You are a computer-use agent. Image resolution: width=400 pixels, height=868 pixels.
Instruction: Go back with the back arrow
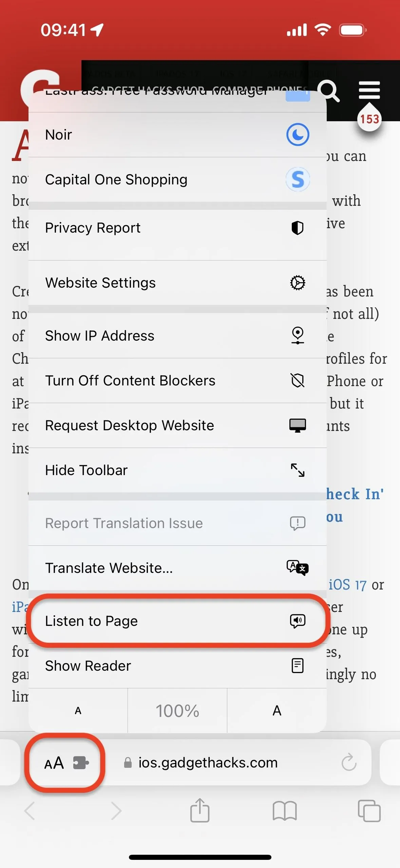coord(30,811)
